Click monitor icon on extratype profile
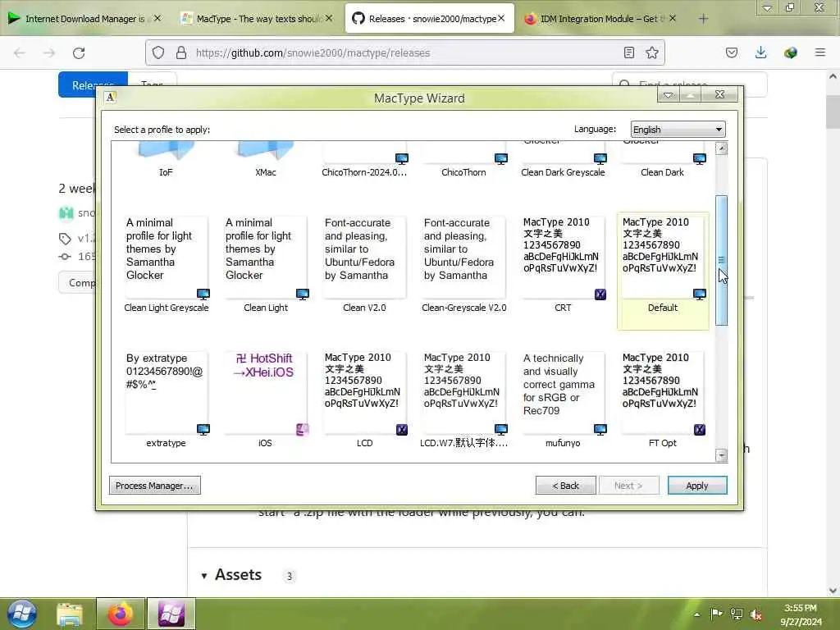This screenshot has width=840, height=630. pyautogui.click(x=203, y=430)
